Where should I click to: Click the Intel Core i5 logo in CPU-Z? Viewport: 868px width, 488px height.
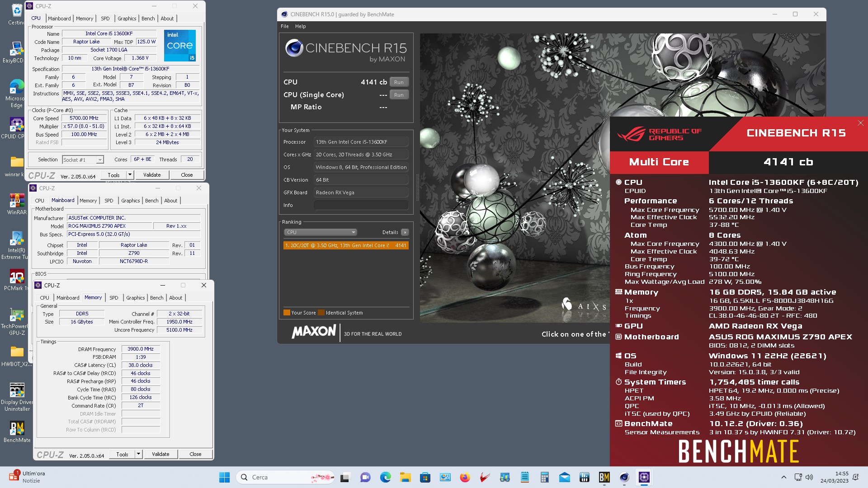pyautogui.click(x=180, y=46)
